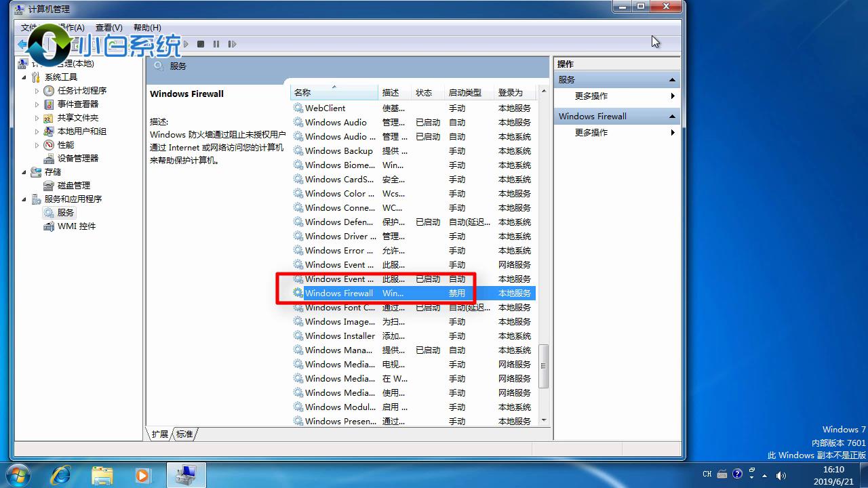Image resolution: width=868 pixels, height=488 pixels.
Task: Click the Restart Service toolbar icon
Action: pyautogui.click(x=232, y=44)
